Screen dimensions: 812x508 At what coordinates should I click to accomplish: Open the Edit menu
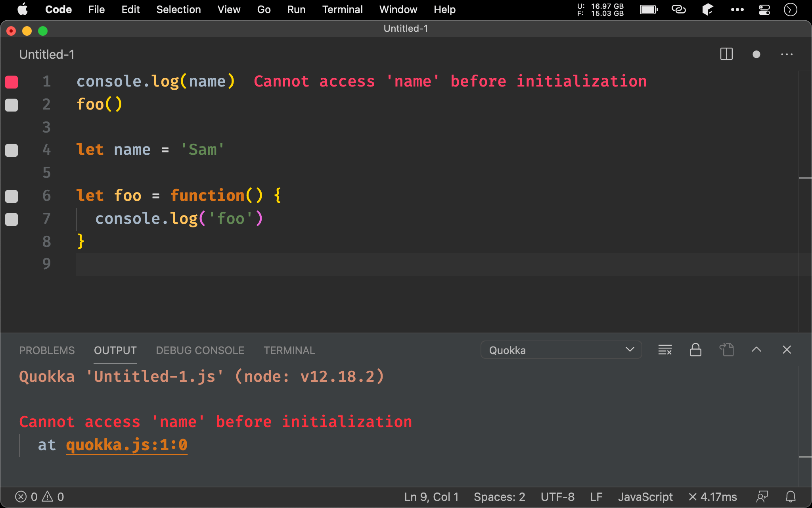click(130, 10)
